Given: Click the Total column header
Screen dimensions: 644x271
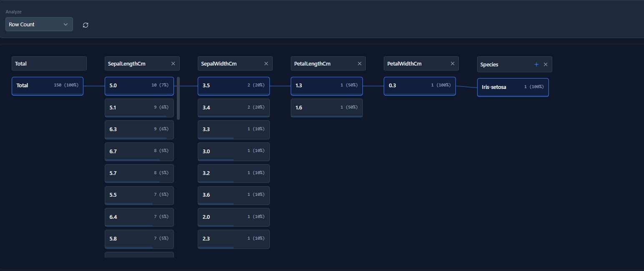Looking at the screenshot, I should pos(49,63).
